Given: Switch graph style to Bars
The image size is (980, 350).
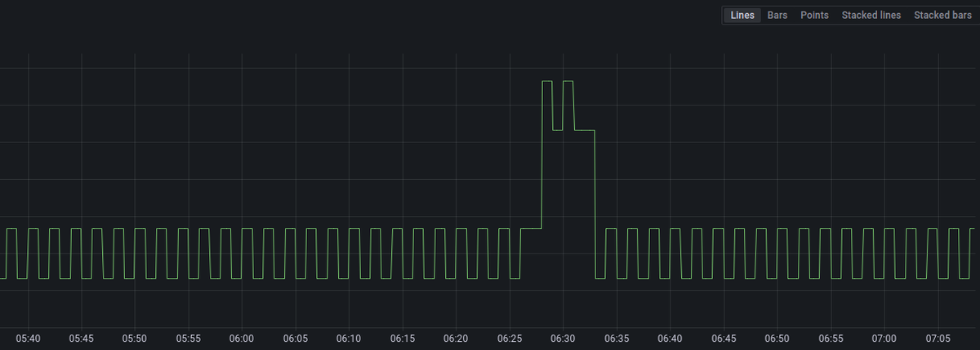Looking at the screenshot, I should [777, 16].
